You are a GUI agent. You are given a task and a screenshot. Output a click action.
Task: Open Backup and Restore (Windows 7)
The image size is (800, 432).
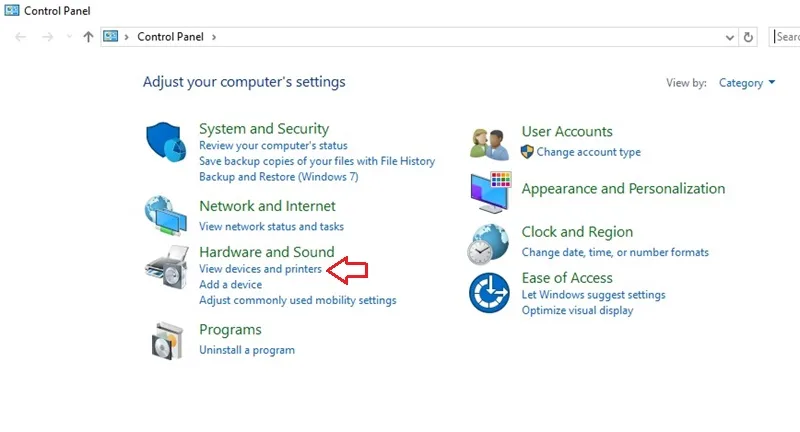click(279, 176)
